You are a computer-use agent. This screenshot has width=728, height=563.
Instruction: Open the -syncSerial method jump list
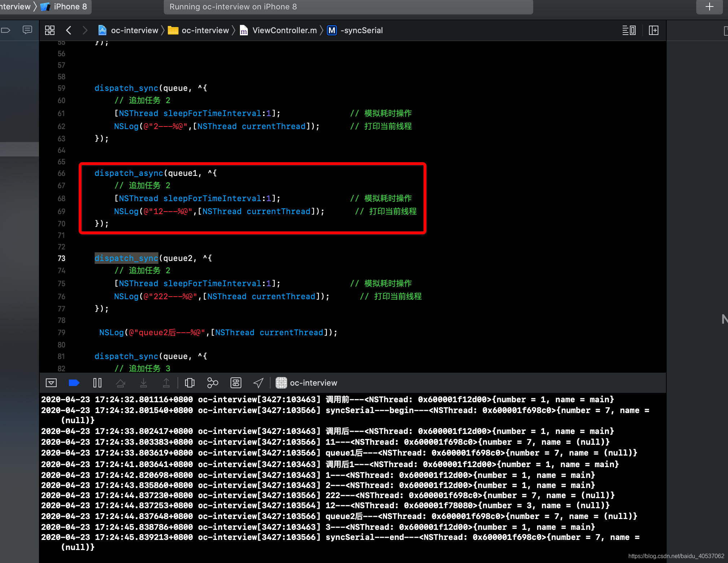coord(355,30)
